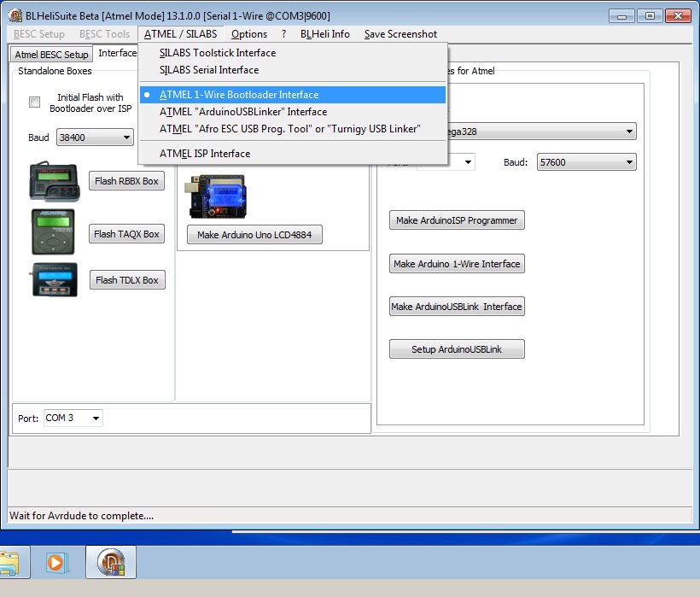700x597 pixels.
Task: Click Save Screenshot menu item
Action: (400, 34)
